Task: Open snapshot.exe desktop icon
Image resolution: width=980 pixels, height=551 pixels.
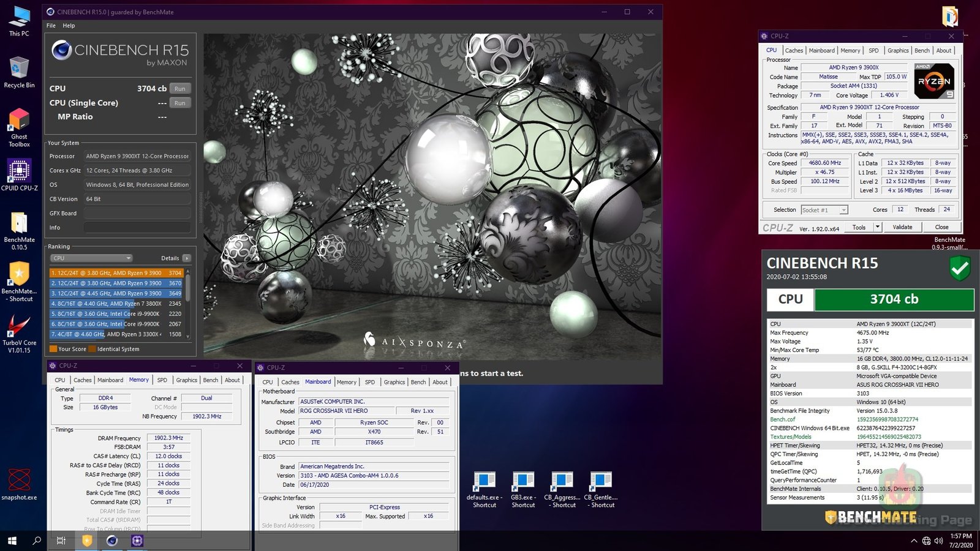Action: coord(19,481)
